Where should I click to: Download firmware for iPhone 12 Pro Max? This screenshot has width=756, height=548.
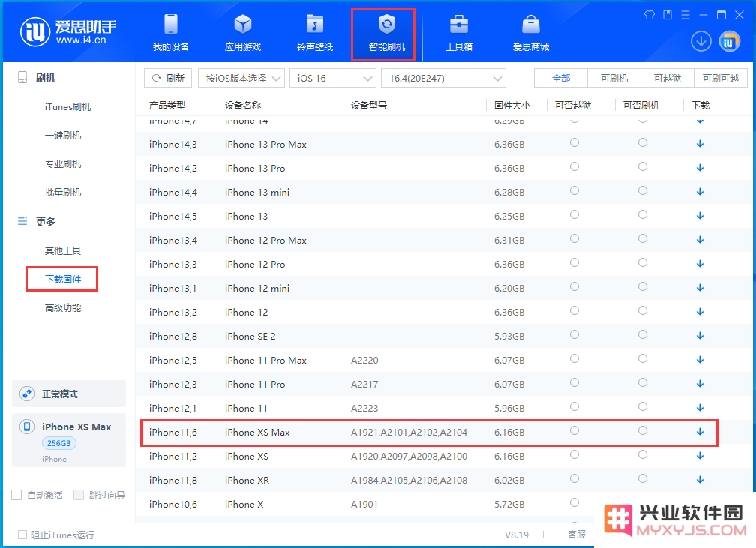tap(700, 240)
